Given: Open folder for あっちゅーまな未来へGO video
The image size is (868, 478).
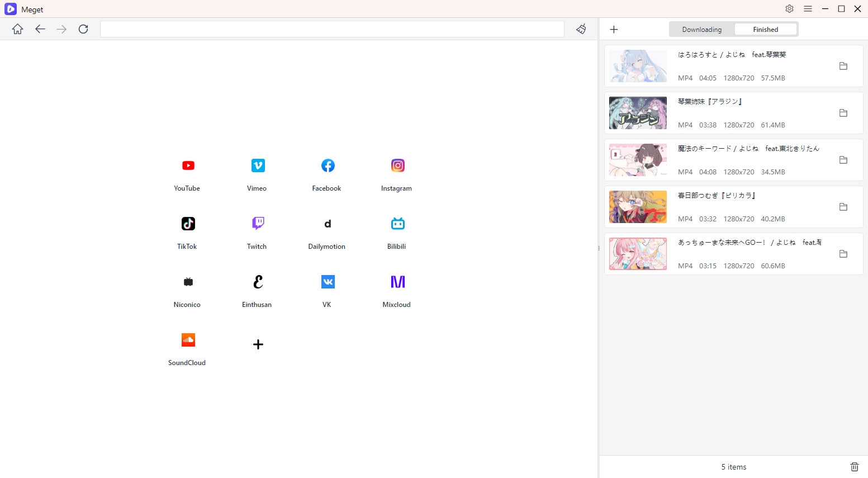Looking at the screenshot, I should tap(843, 254).
